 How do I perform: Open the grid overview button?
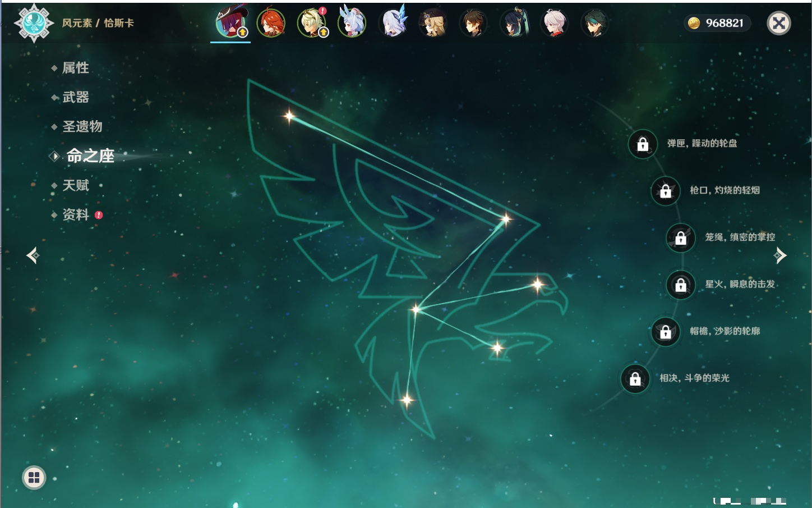tap(34, 478)
